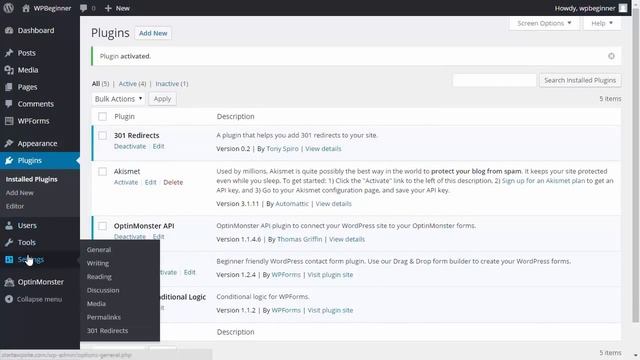
Task: Edit the 301 Redirects plugin
Action: [158, 146]
